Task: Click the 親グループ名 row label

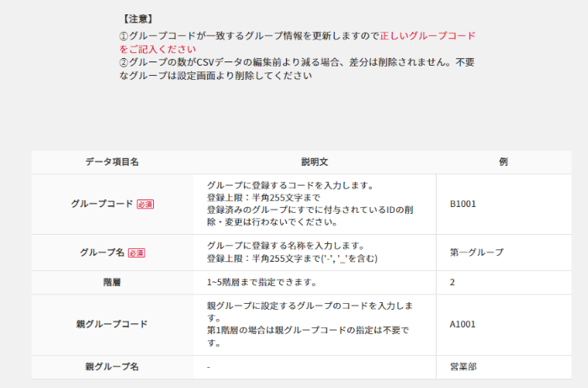Action: tap(112, 367)
